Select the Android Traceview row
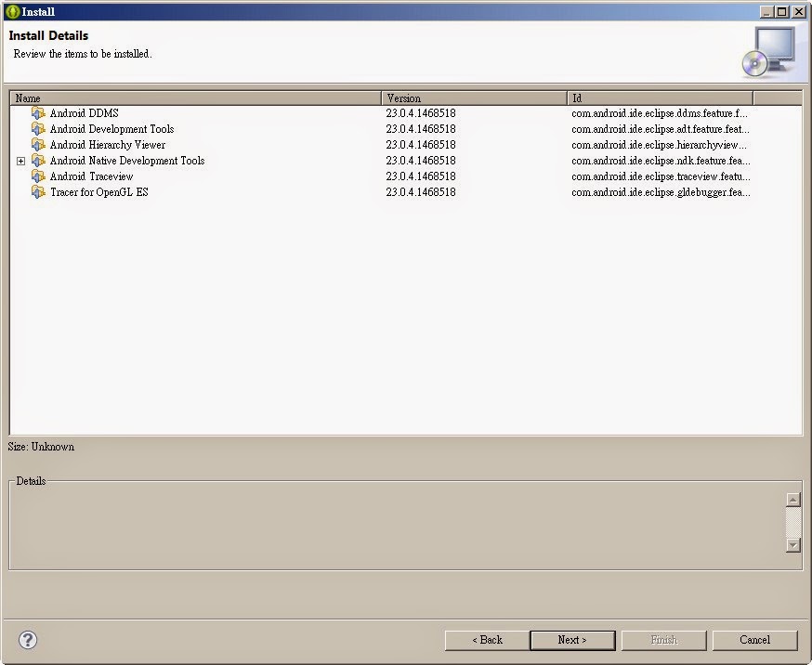This screenshot has width=812, height=665. (405, 176)
